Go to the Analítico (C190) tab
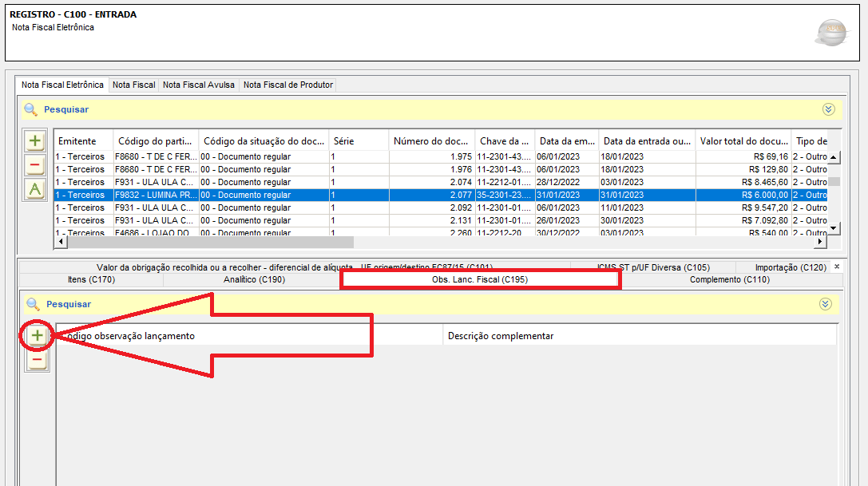This screenshot has height=486, width=868. tap(254, 279)
